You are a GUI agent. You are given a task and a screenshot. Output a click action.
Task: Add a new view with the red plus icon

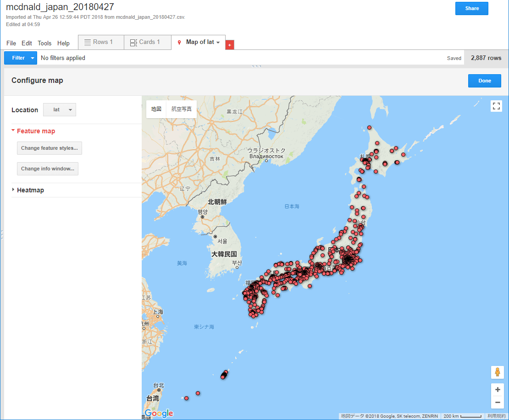pyautogui.click(x=229, y=44)
